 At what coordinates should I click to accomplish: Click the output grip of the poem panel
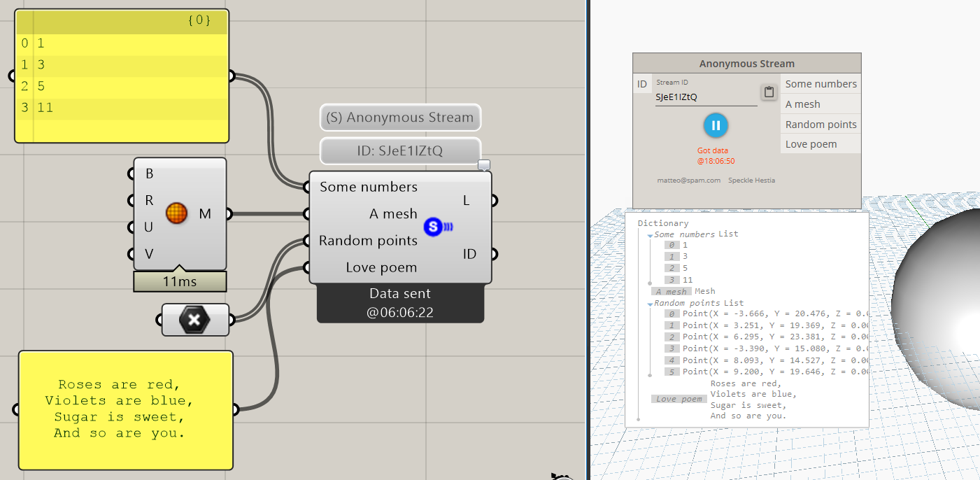coord(236,409)
